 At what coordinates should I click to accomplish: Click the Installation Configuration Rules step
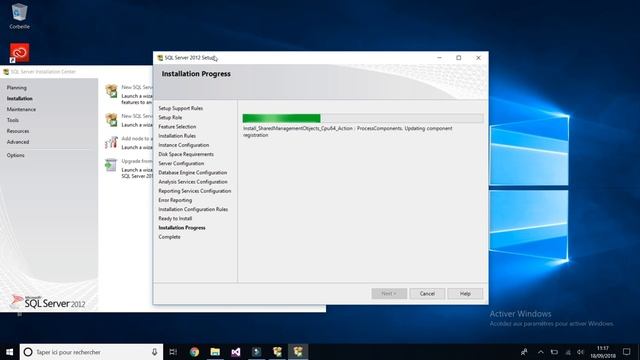[193, 209]
